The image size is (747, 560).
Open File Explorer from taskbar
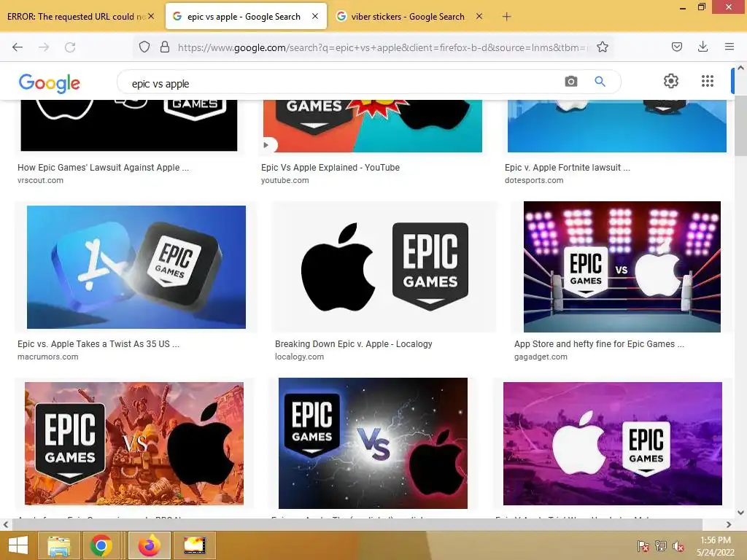[x=58, y=545]
